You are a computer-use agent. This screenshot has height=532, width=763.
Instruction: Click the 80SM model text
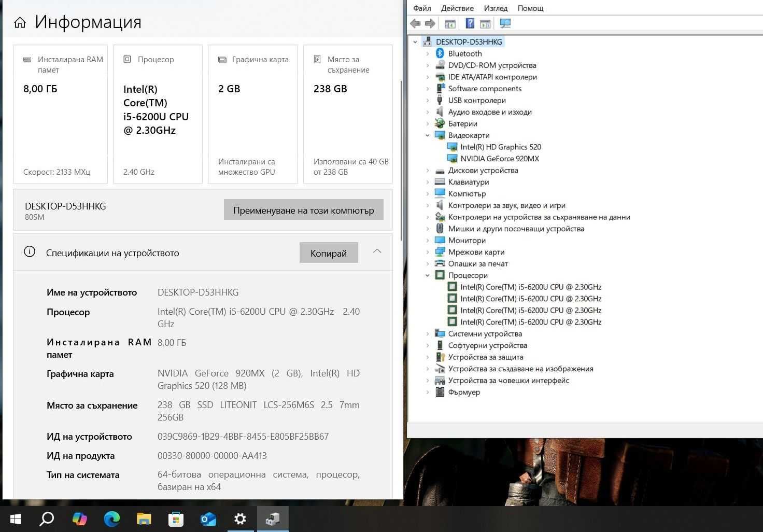[34, 217]
